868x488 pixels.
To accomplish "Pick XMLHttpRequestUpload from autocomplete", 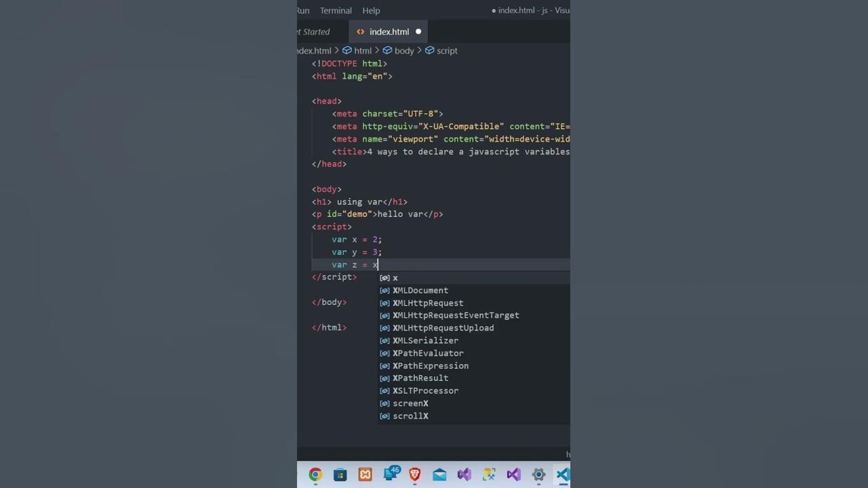I will point(474,328).
